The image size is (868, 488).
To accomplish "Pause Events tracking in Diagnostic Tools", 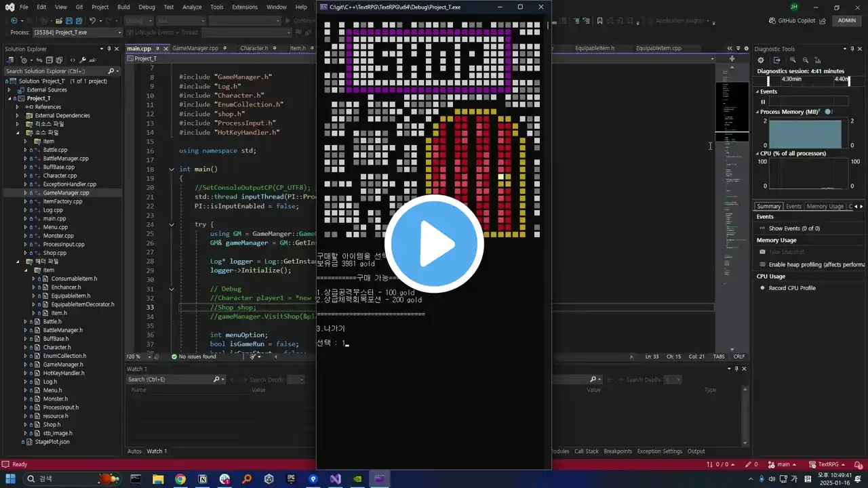I will 763,102.
